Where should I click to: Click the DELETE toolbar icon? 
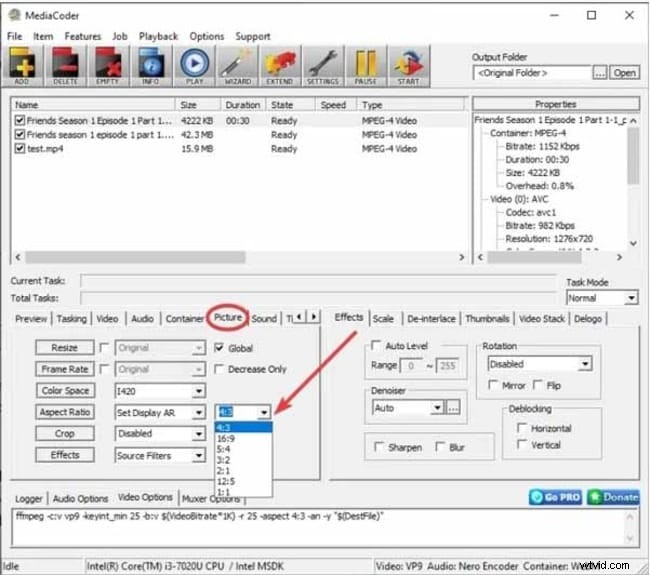click(65, 66)
